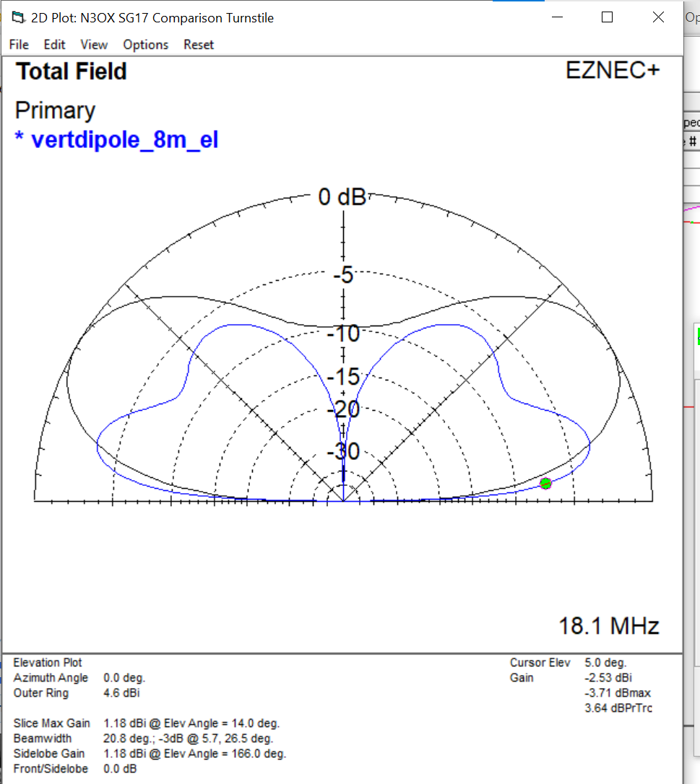Viewport: 700px width, 784px height.
Task: Maximize the 2D Plot window
Action: 607,18
